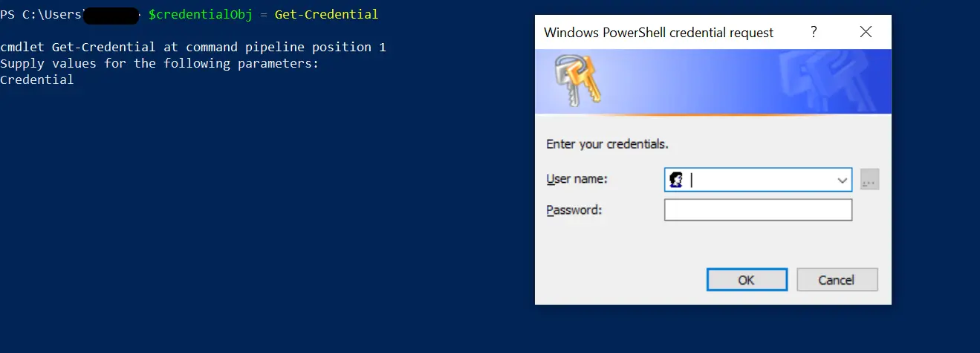Click the gold keys icon in the banner
The width and height of the screenshot is (980, 353).
point(577,81)
